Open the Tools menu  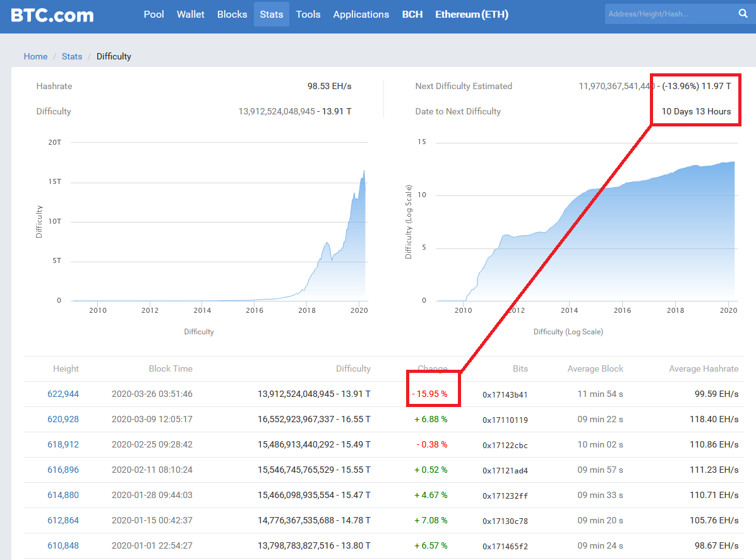click(x=308, y=15)
